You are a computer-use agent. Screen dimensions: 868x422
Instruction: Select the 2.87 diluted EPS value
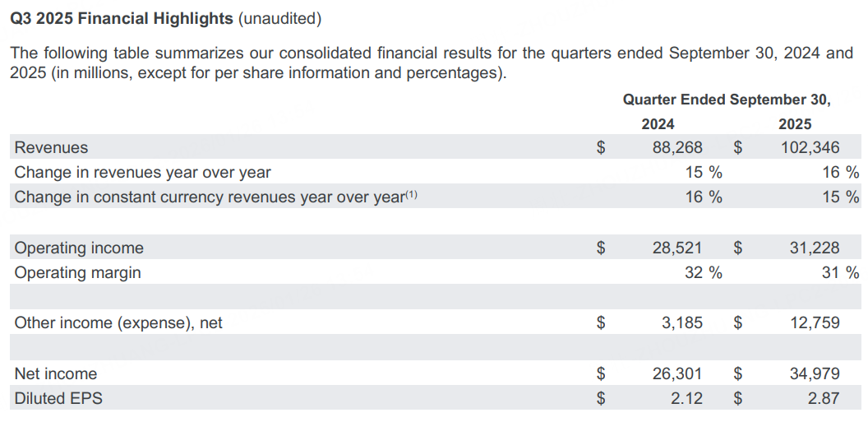[x=823, y=399]
